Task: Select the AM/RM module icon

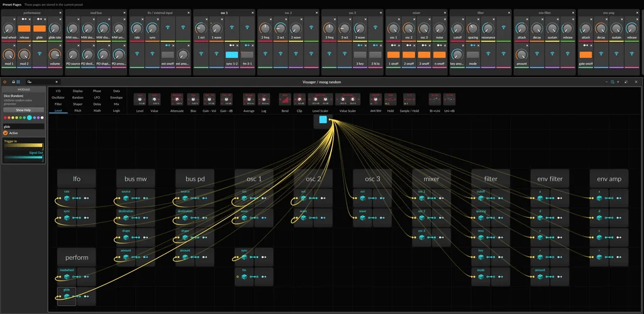Action: [375, 100]
